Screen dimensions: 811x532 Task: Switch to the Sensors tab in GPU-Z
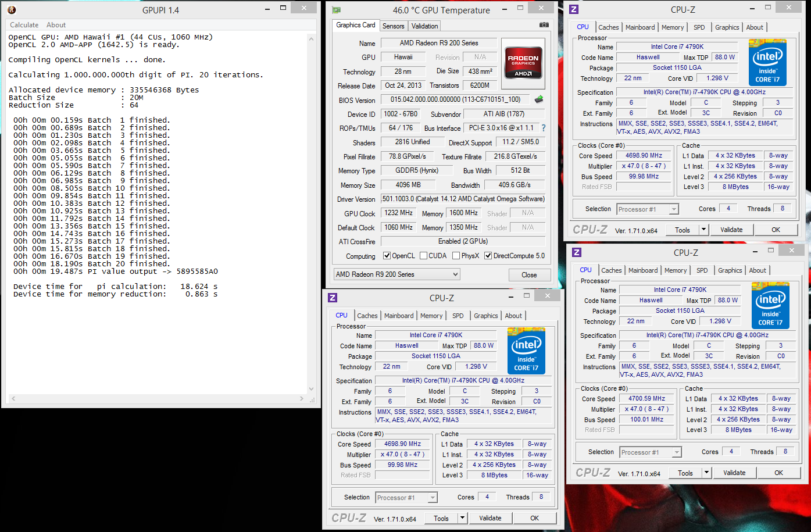pos(394,26)
